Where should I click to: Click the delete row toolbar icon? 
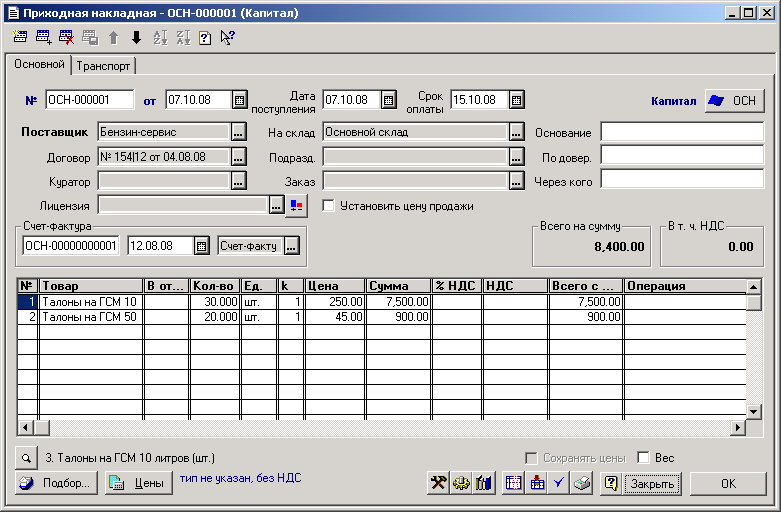(x=66, y=38)
